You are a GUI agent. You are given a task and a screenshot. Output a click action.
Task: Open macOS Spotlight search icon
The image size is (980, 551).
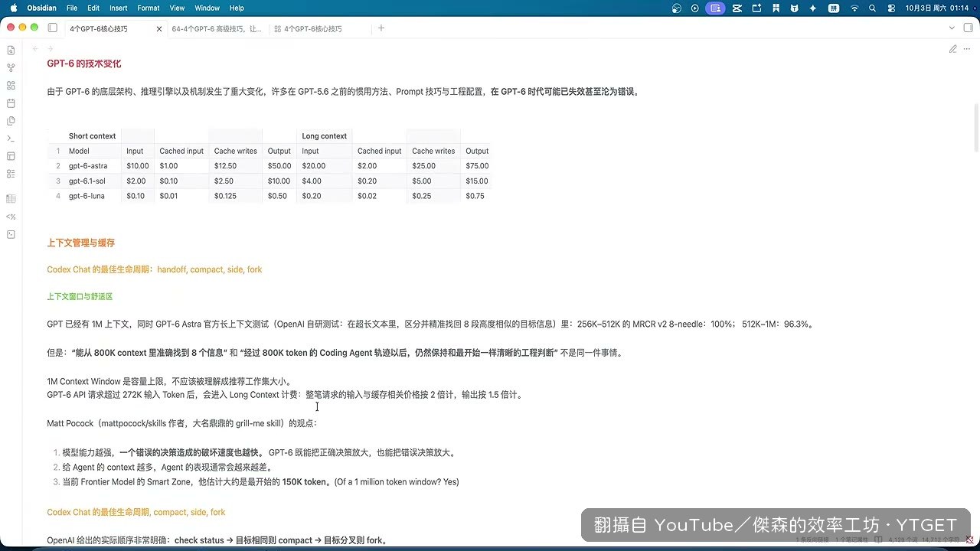coord(873,8)
